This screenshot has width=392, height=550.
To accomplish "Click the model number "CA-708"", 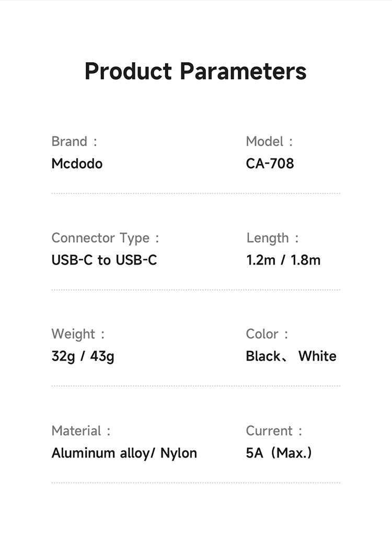I will coord(270,164).
